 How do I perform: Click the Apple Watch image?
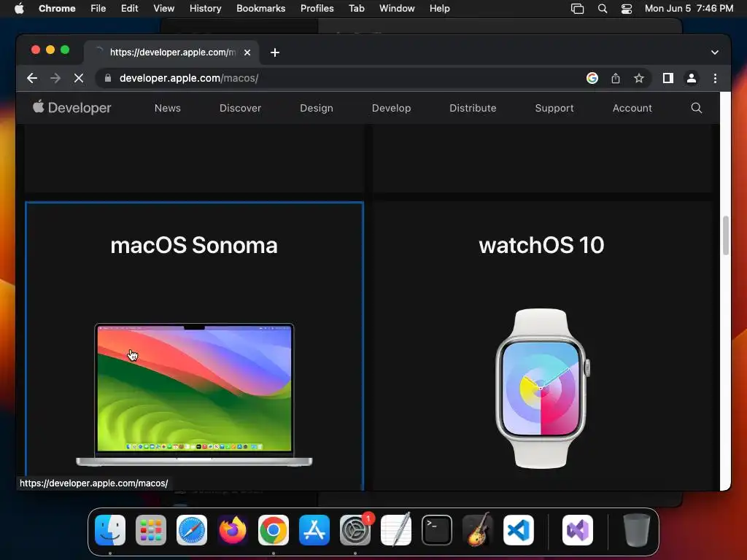(x=542, y=389)
